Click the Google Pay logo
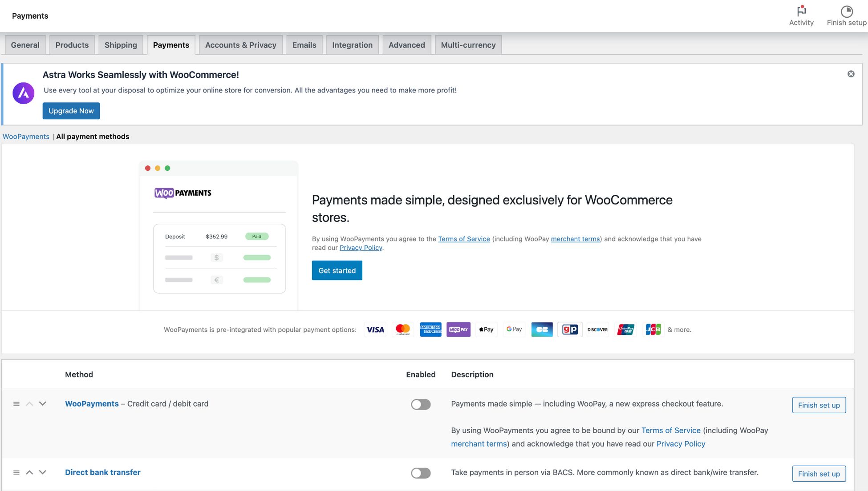 514,330
